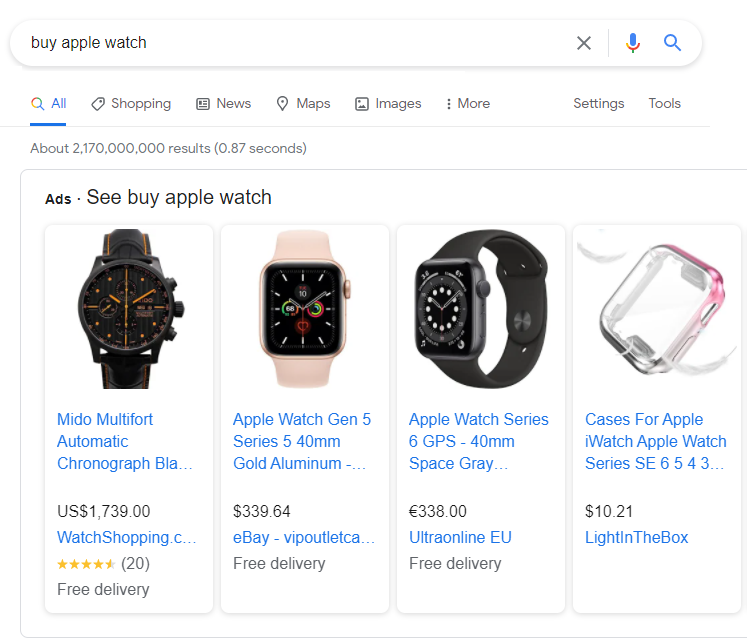Open the Shopping tab
This screenshot has height=638, width=747.
(x=131, y=104)
